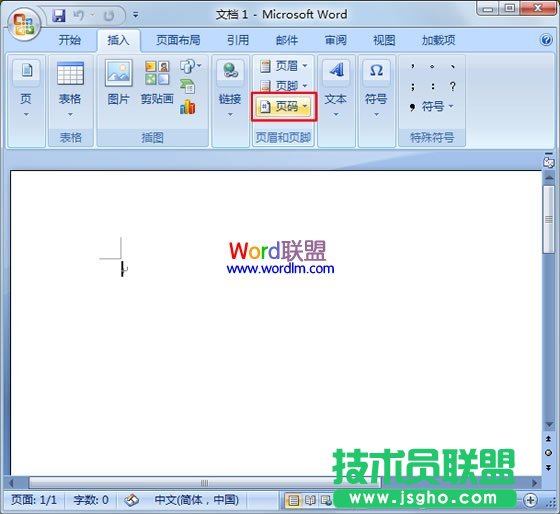Click the proofing check status icon
The width and height of the screenshot is (560, 514).
[x=131, y=500]
